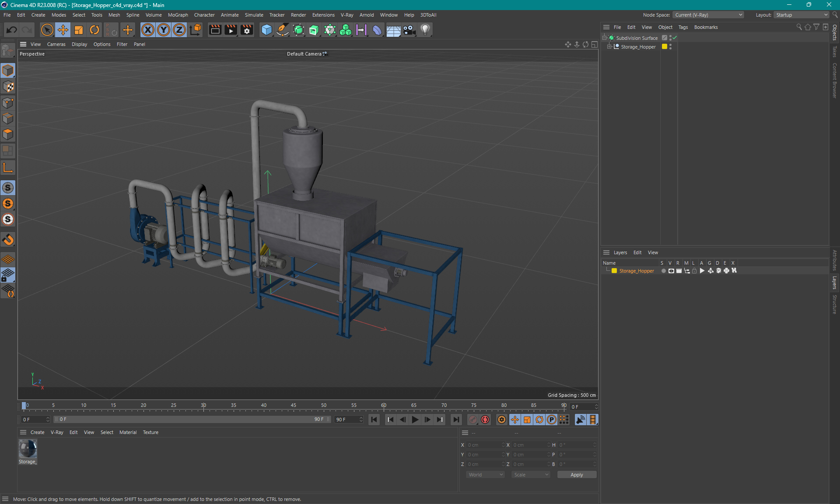Toggle Storage_Hopper layer lock icon

pos(694,271)
